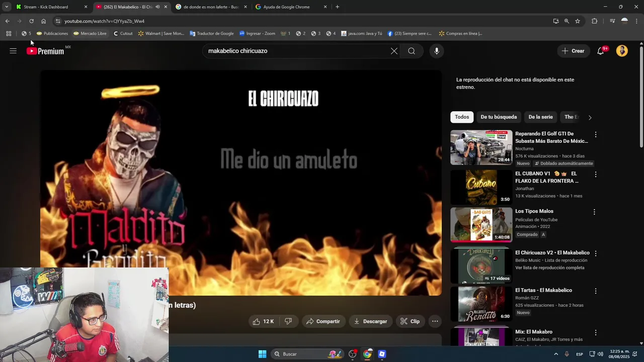Open Chrome tab search dropdown arrow
Screen dimensions: 644x362
point(7,7)
